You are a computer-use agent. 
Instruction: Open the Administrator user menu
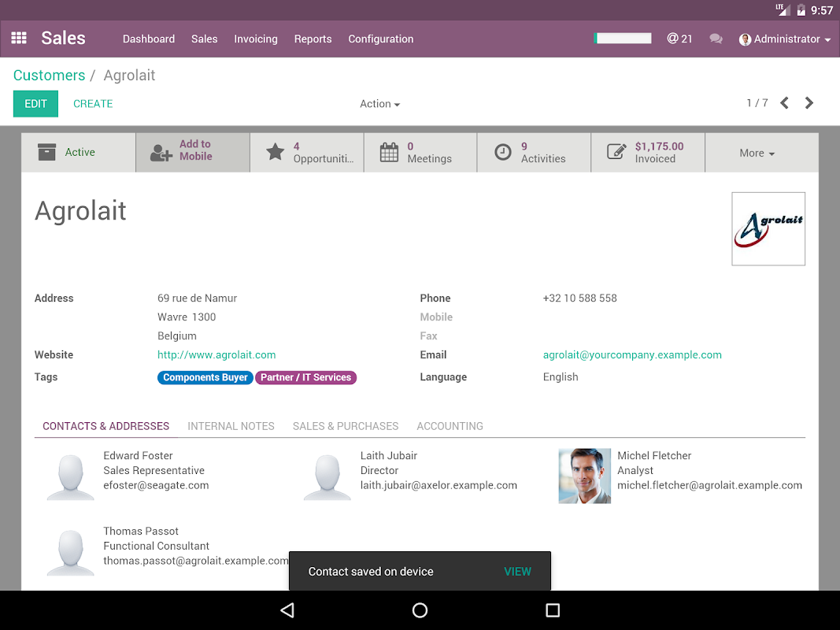click(785, 39)
